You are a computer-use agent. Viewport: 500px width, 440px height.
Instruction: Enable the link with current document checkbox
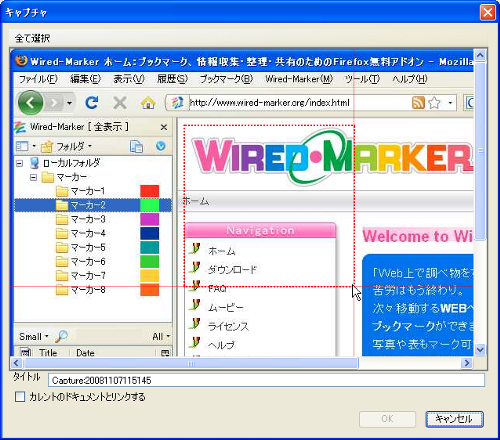pyautogui.click(x=20, y=397)
